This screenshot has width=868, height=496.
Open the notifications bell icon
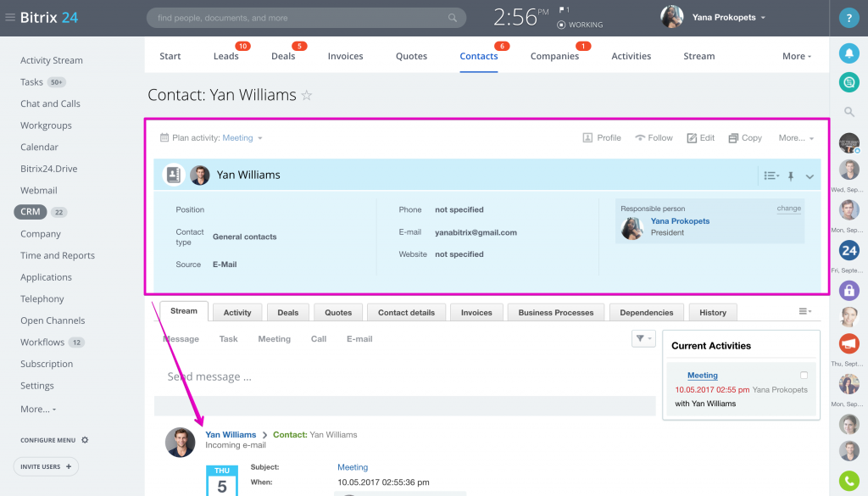[x=849, y=53]
